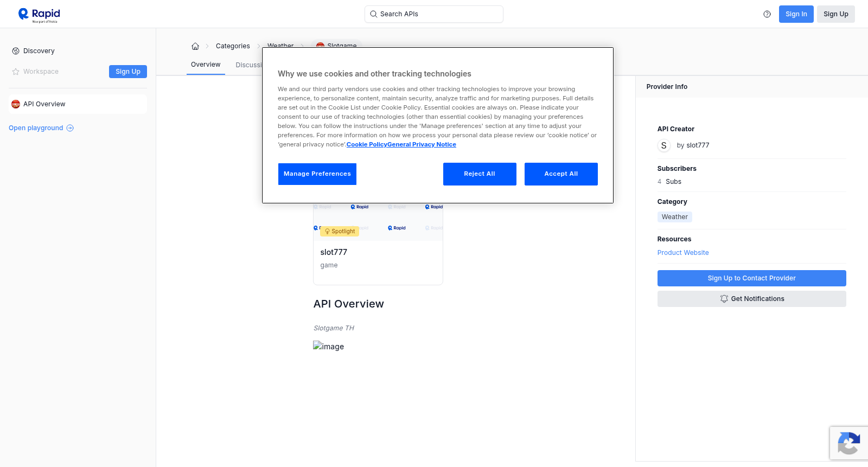Image resolution: width=868 pixels, height=467 pixels.
Task: Click Workspace label in sidebar
Action: (x=41, y=72)
